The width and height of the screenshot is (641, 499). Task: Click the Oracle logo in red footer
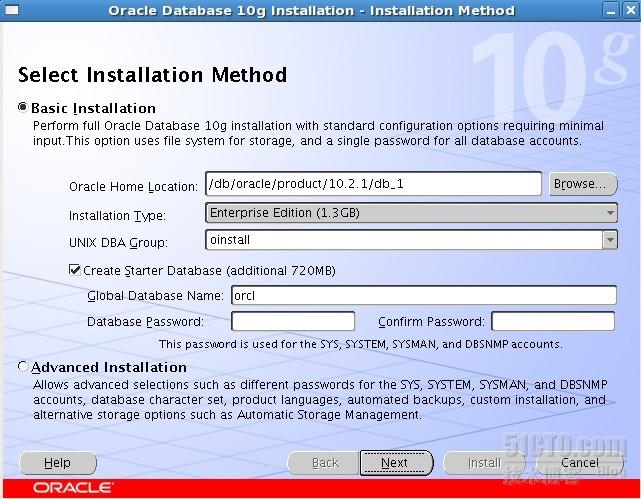[73, 488]
